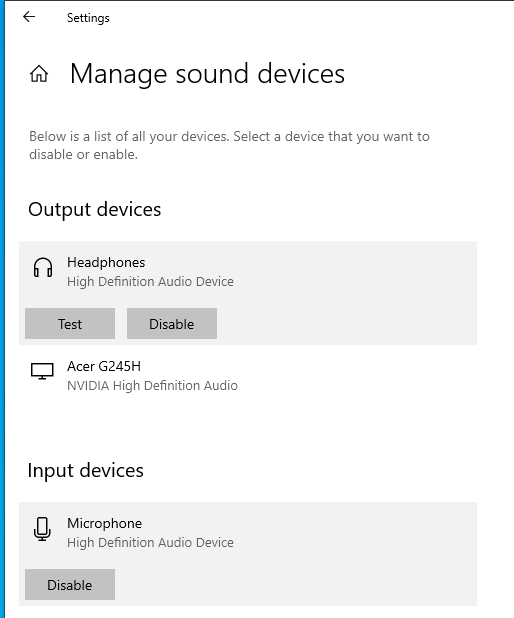Click the Output devices heading
Image resolution: width=514 pixels, height=618 pixels.
(x=95, y=209)
